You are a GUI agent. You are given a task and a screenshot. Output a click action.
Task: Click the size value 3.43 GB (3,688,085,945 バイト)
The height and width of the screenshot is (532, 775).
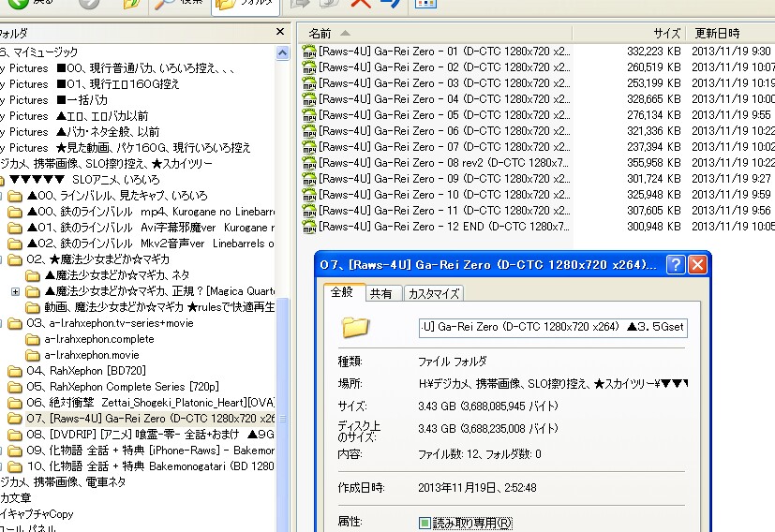pyautogui.click(x=488, y=406)
